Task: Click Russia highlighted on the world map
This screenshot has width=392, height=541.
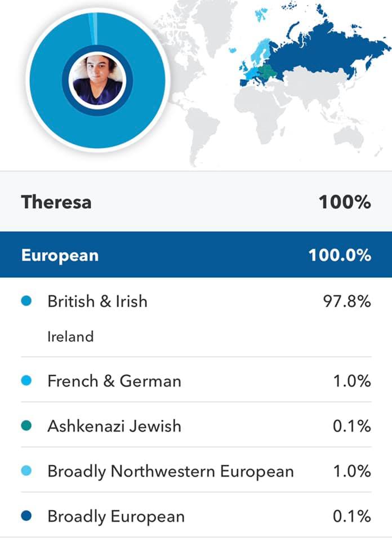Action: 321,51
